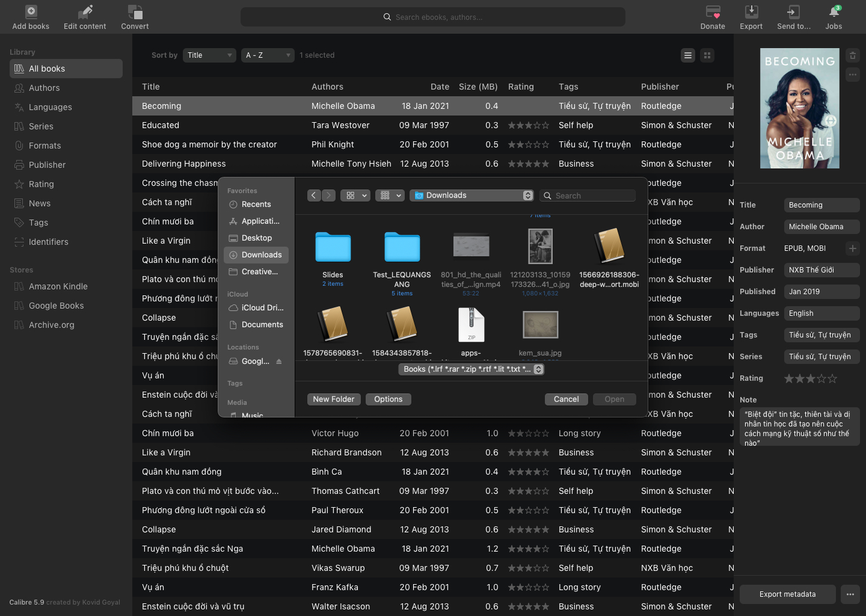Eject the Google drive location
This screenshot has height=616, width=866.
coord(279,362)
